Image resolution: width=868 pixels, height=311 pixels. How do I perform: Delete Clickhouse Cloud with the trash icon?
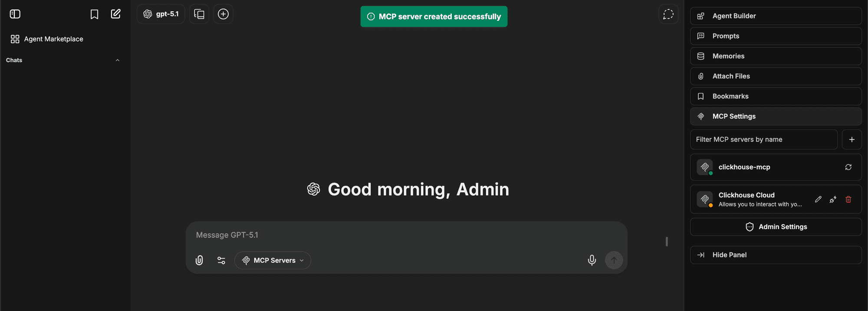tap(848, 200)
